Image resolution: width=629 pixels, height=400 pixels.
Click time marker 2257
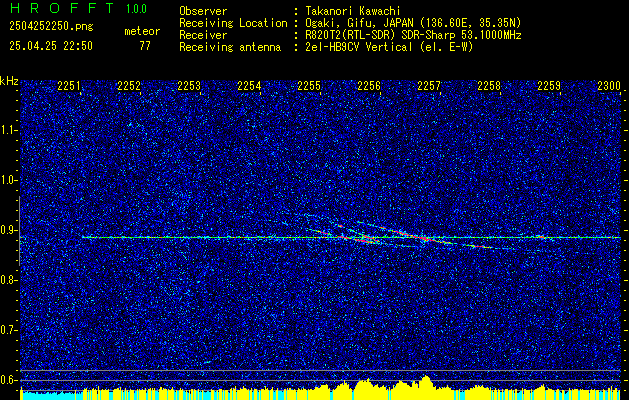point(429,86)
